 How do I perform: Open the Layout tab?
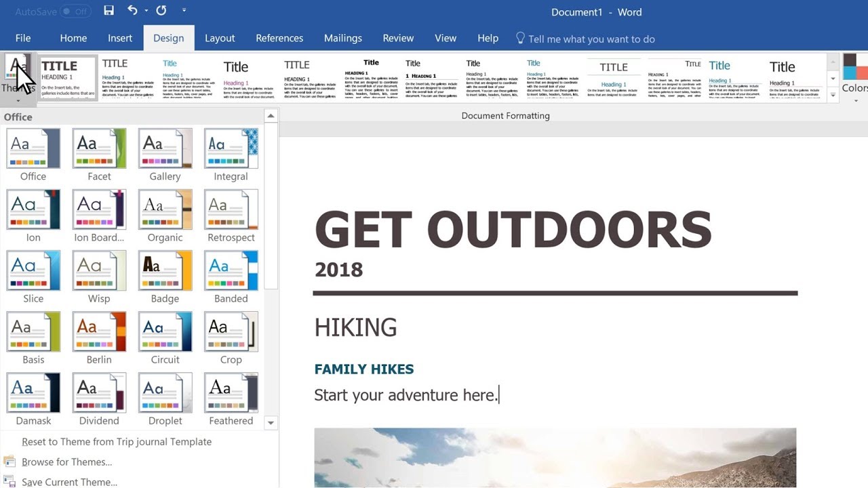point(220,38)
